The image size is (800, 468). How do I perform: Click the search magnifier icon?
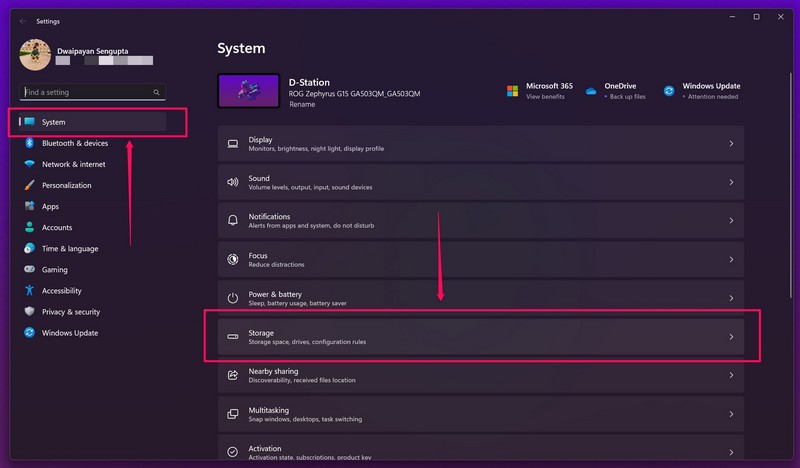point(157,92)
